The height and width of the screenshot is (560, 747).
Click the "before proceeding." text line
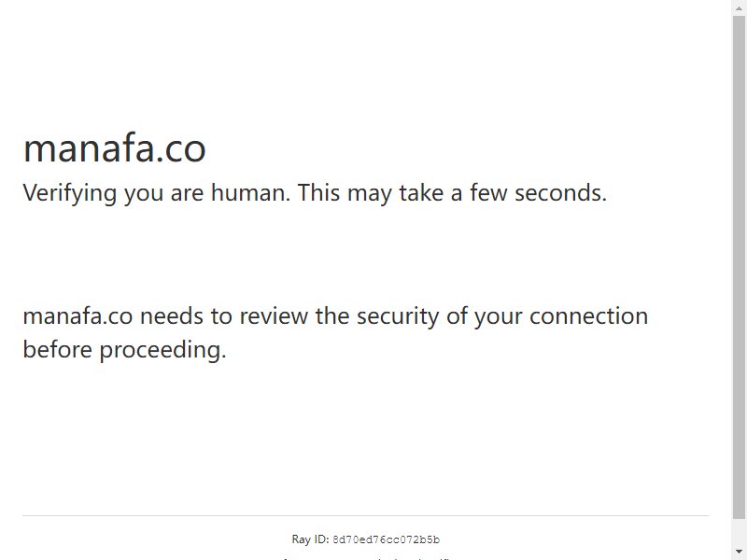pyautogui.click(x=124, y=350)
